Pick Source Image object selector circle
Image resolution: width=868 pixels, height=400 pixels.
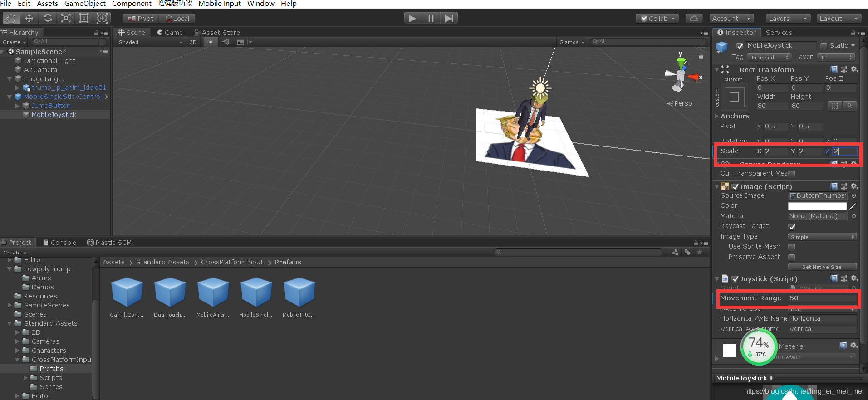853,196
